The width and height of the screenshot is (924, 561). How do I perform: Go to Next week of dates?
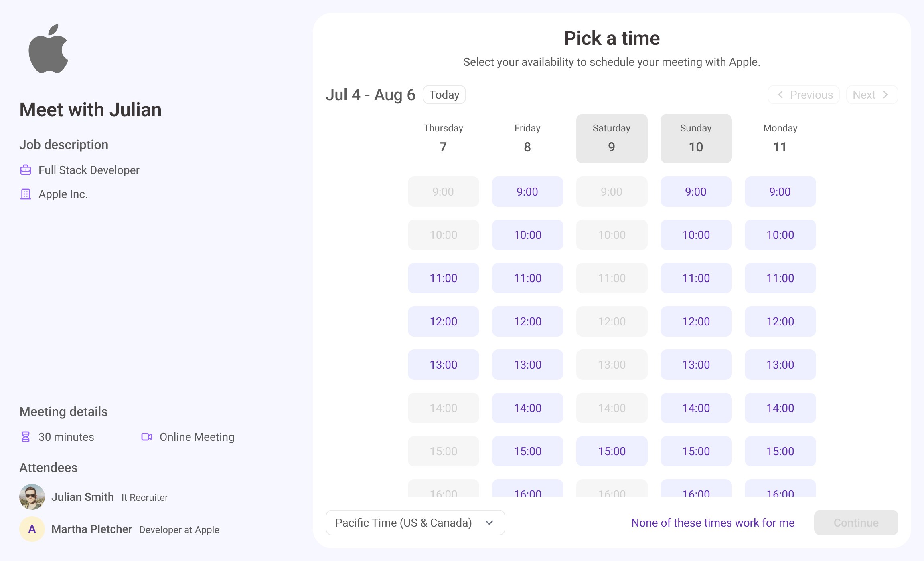pos(871,95)
